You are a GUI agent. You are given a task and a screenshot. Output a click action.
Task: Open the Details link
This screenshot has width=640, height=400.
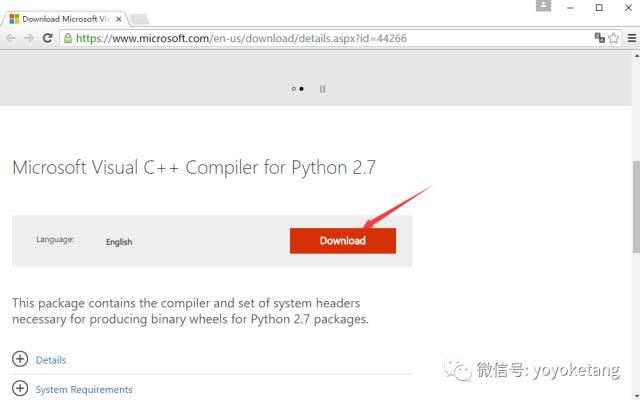[x=51, y=360]
